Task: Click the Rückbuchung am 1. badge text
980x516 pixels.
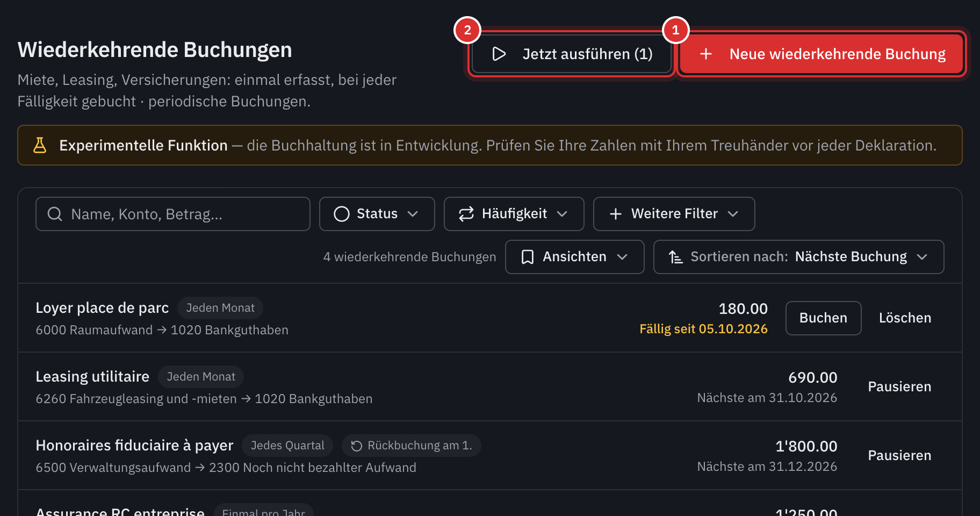Action: 420,446
